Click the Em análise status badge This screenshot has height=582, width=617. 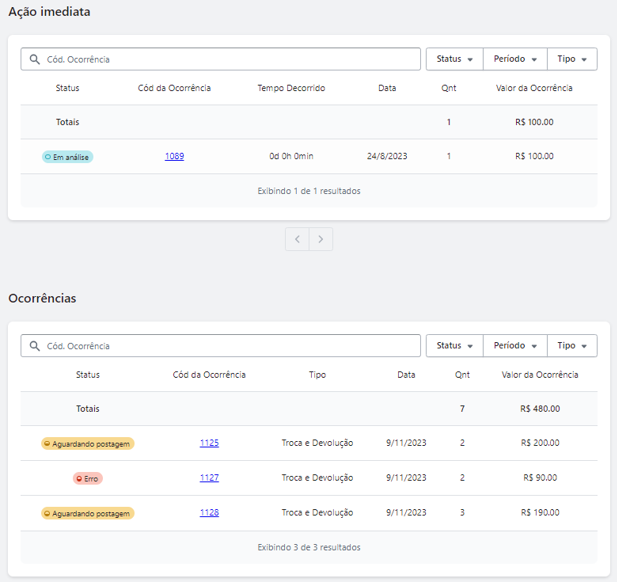(x=67, y=157)
